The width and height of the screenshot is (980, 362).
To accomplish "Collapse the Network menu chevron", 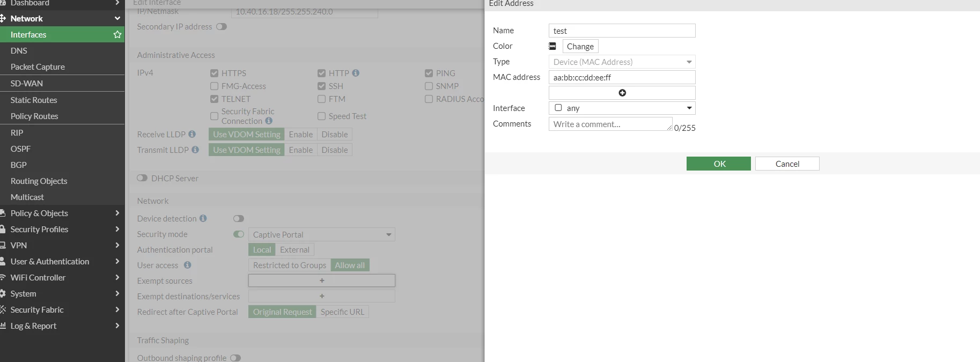I will [117, 18].
